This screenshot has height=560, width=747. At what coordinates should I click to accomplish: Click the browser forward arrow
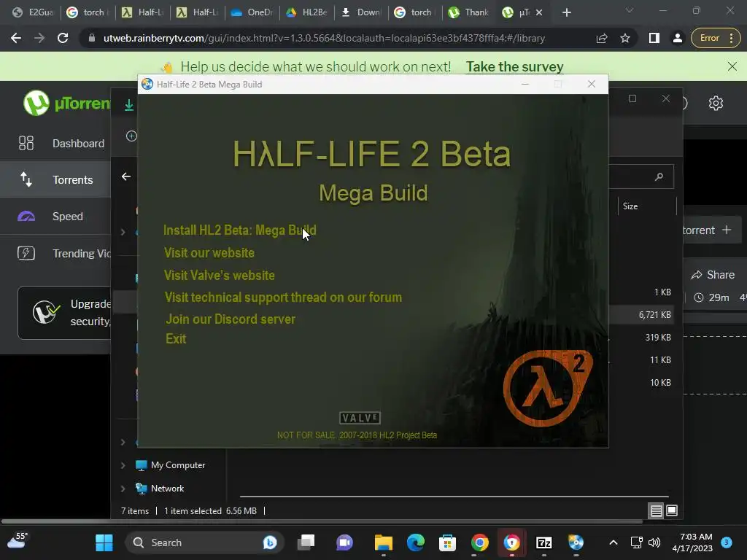[x=39, y=38]
